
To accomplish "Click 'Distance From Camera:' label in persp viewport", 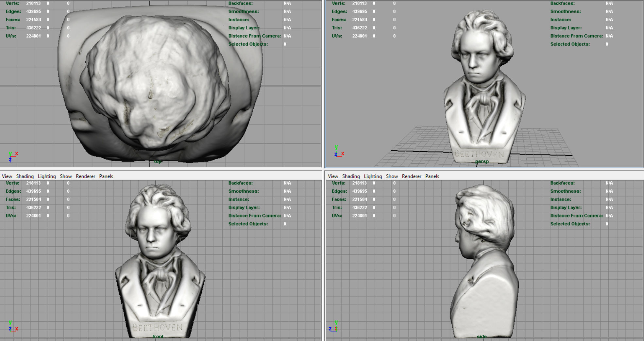I will point(576,36).
